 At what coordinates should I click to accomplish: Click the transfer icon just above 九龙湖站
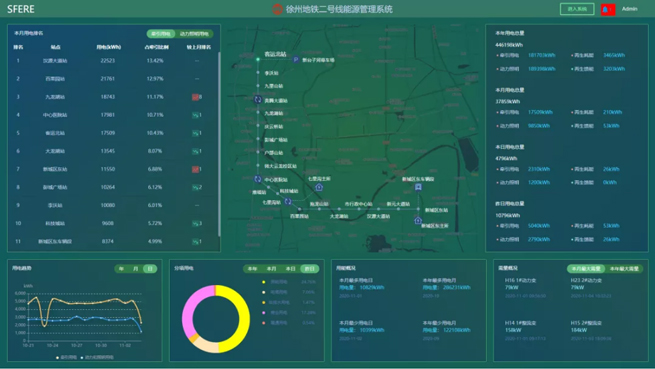click(x=258, y=99)
